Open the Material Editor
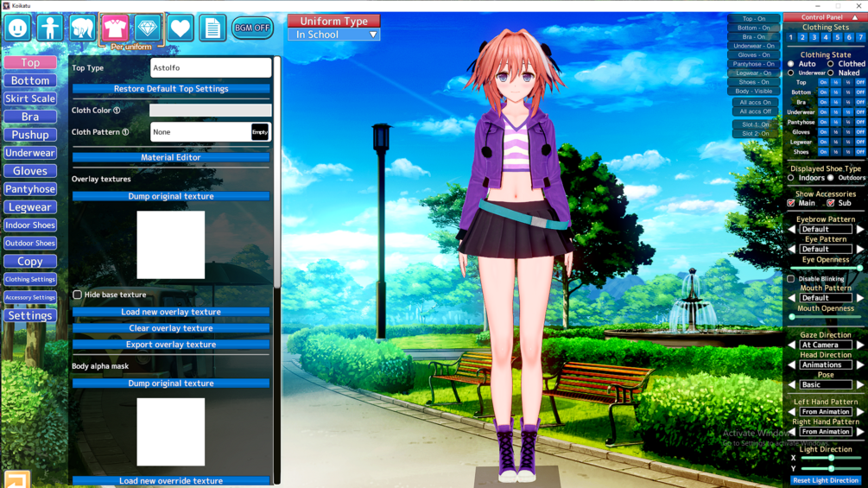 click(171, 157)
